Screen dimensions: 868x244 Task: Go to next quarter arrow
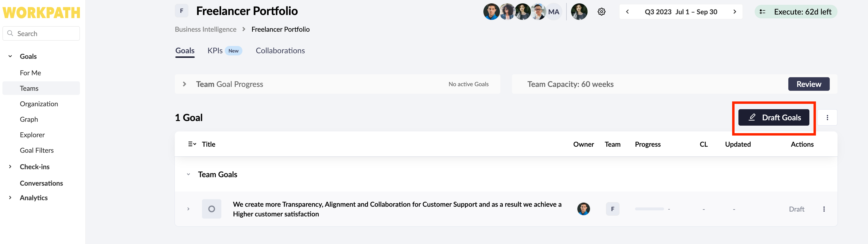coord(735,12)
